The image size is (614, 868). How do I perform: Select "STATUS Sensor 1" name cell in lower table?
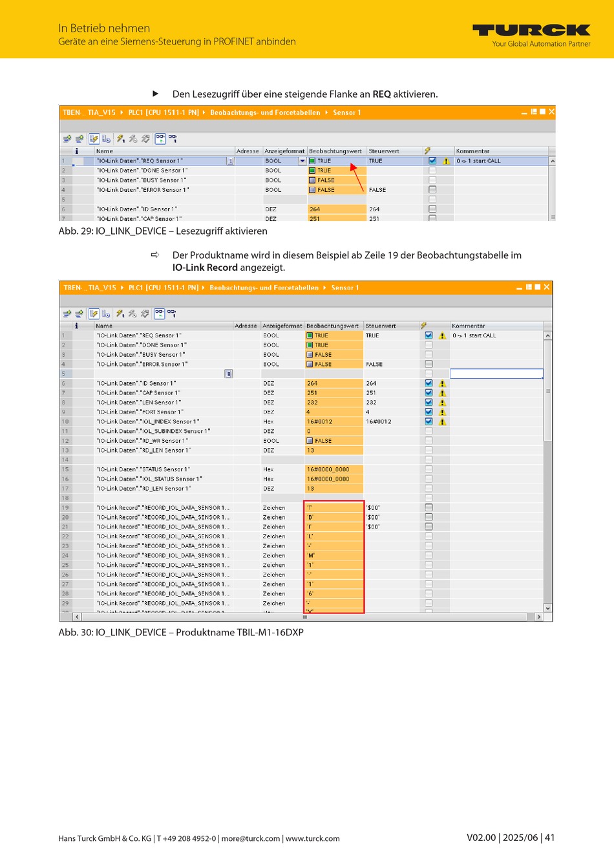point(164,469)
